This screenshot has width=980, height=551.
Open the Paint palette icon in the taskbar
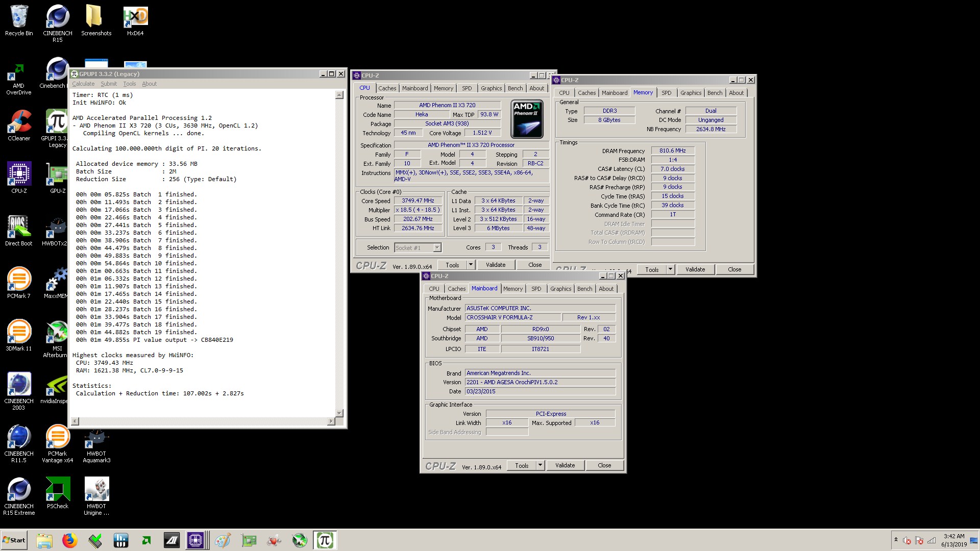click(223, 540)
